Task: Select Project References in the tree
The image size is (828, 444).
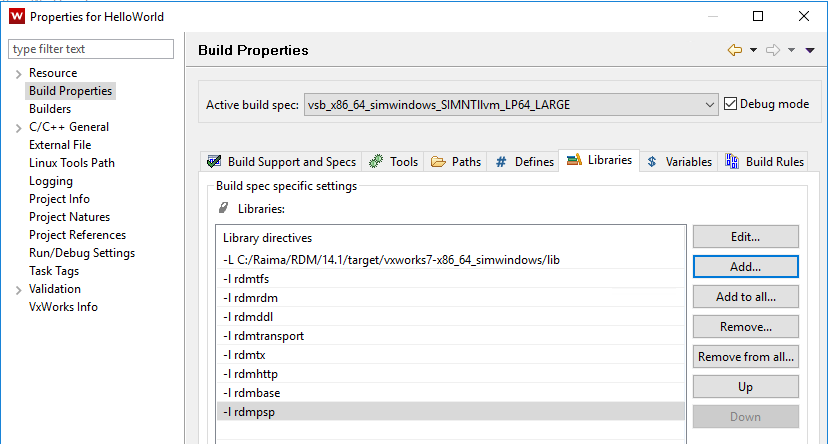Action: tap(77, 235)
